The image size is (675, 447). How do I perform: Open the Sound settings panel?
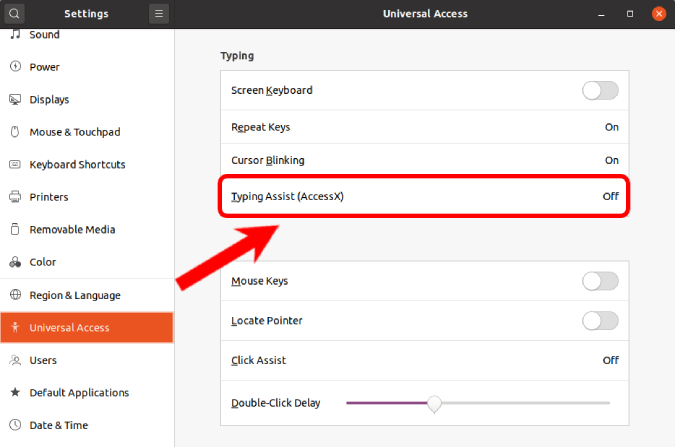coord(87,34)
